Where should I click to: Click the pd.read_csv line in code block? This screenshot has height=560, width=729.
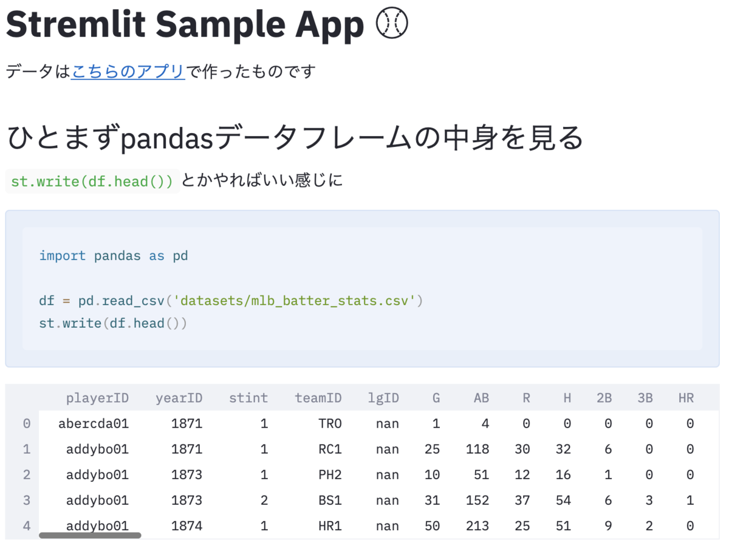(x=231, y=301)
